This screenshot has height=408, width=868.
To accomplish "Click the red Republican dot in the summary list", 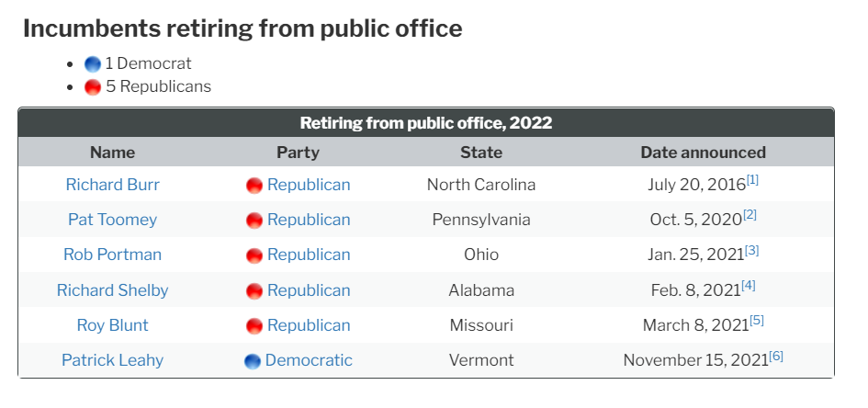I will click(x=93, y=87).
